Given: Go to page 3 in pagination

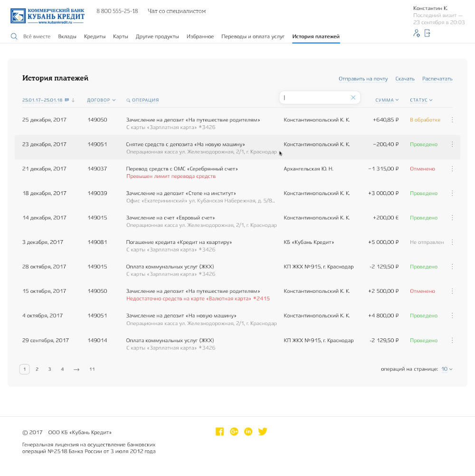Looking at the screenshot, I should tap(49, 369).
